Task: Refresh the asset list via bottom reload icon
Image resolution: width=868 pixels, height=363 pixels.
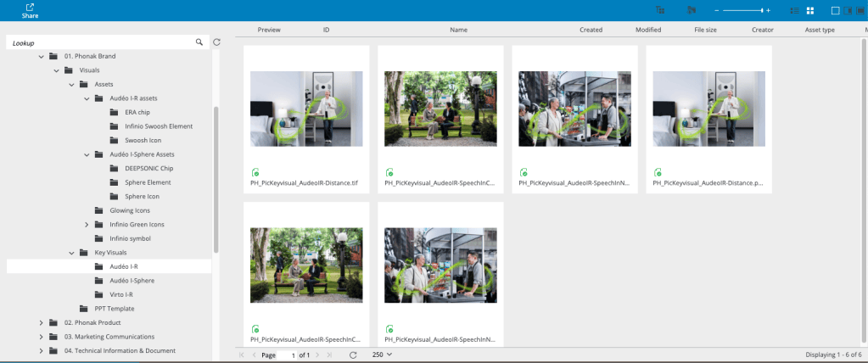Action: [x=353, y=355]
